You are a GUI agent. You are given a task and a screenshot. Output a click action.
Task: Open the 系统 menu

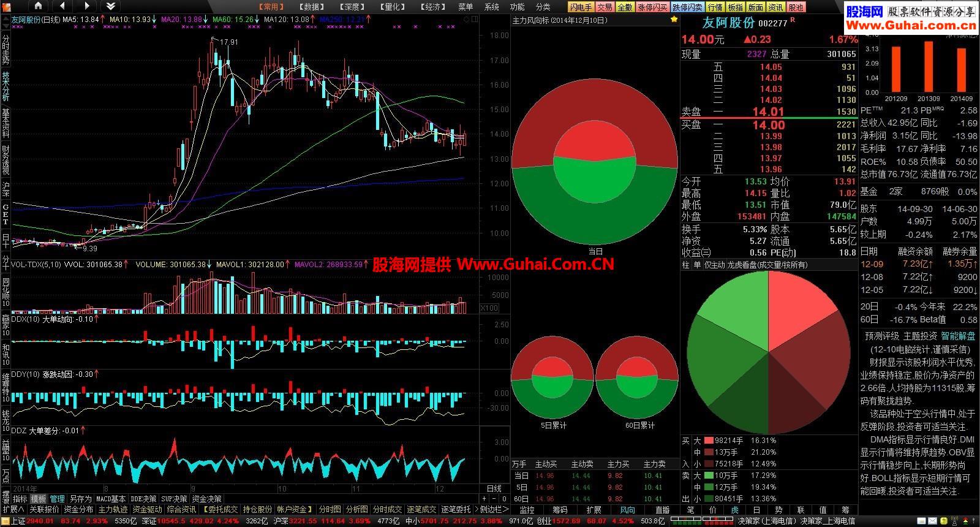(491, 7)
